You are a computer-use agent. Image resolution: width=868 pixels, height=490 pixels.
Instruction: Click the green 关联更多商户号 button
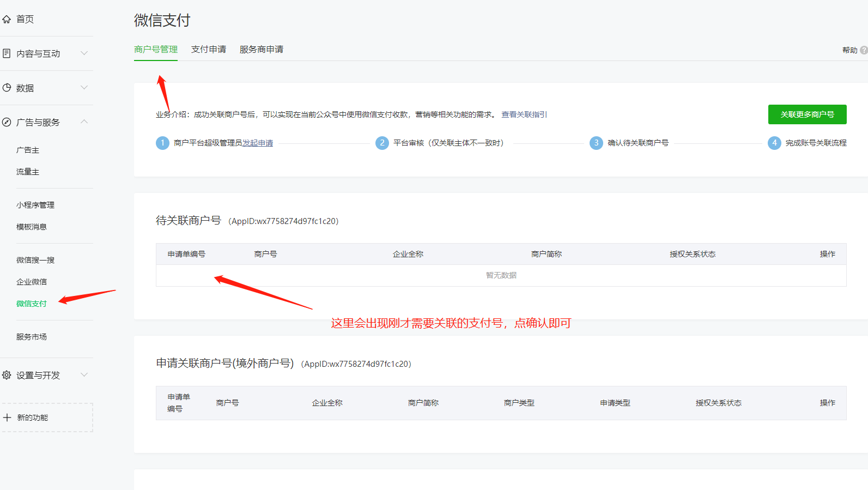[x=808, y=114]
